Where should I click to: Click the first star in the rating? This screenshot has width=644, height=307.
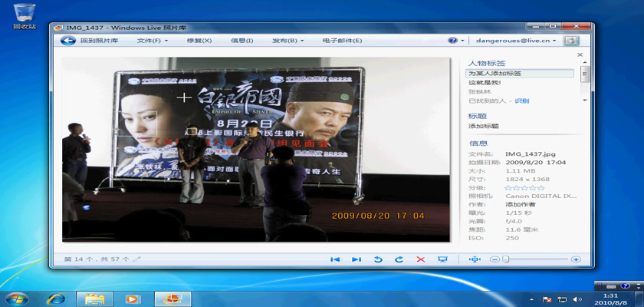coord(508,187)
